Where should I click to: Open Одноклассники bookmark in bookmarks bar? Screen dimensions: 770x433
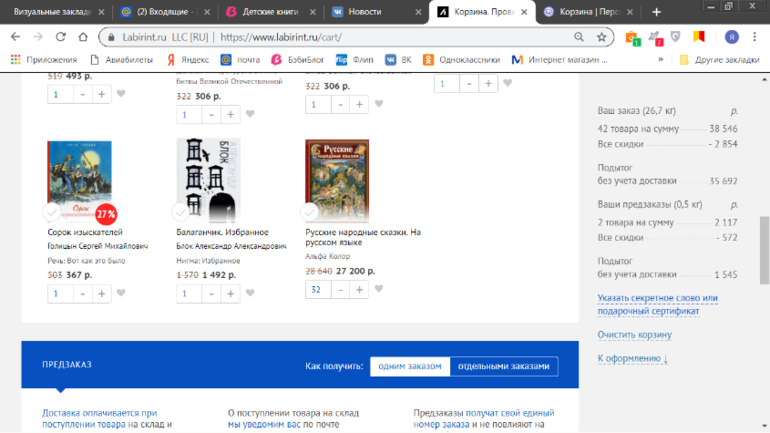pos(459,59)
